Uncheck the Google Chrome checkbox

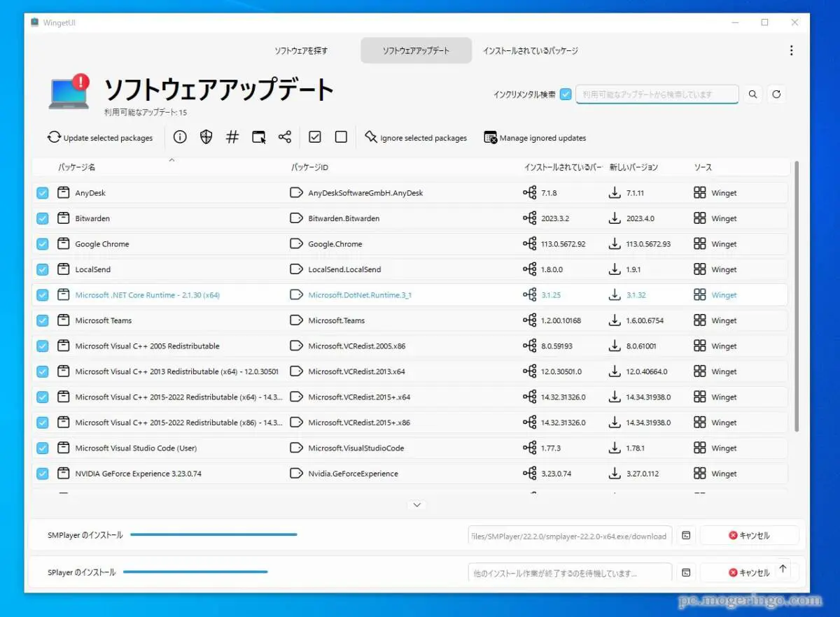pyautogui.click(x=43, y=244)
